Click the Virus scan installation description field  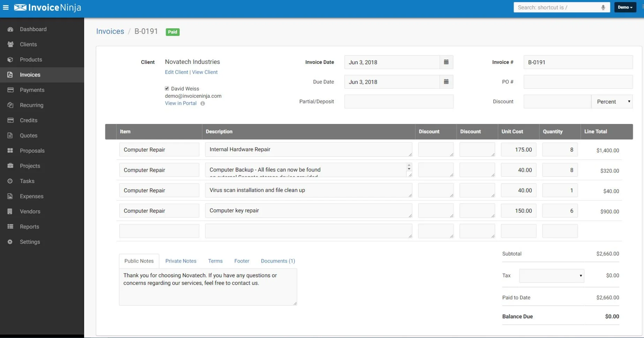(308, 190)
